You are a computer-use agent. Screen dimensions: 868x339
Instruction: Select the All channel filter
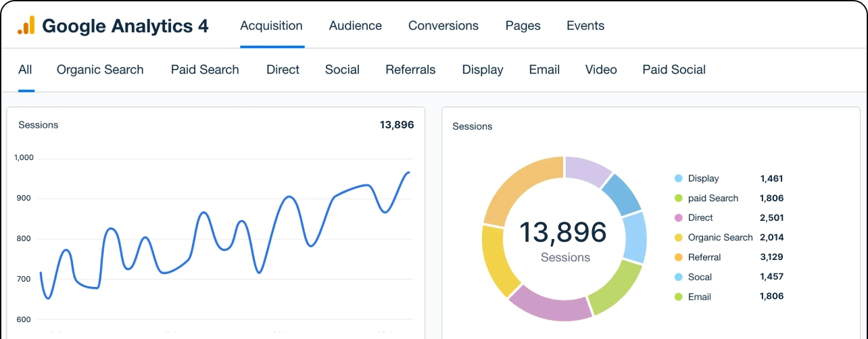(x=25, y=70)
